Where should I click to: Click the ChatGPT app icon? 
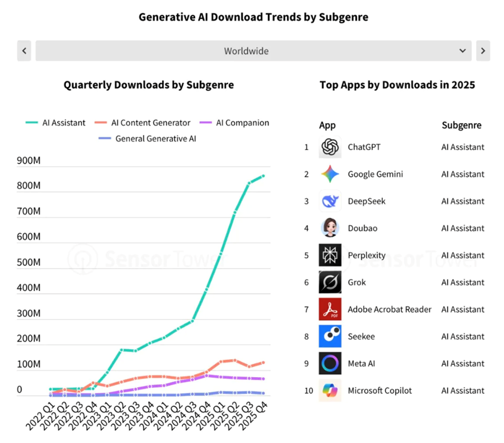pos(330,147)
